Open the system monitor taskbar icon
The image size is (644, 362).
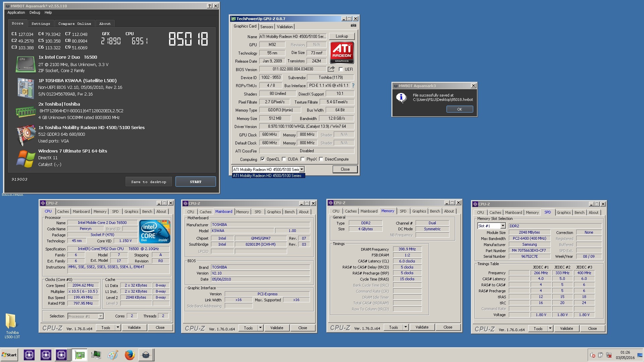96,355
